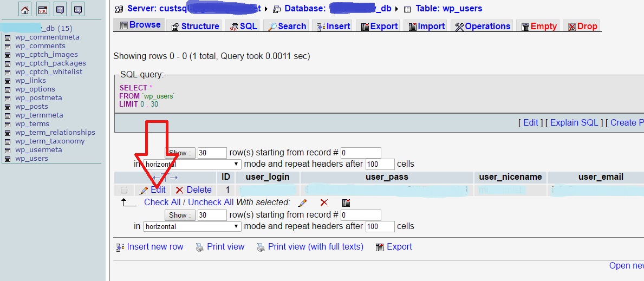Click the upper rows count field showing 30
Image resolution: width=644 pixels, height=281 pixels.
tap(212, 153)
